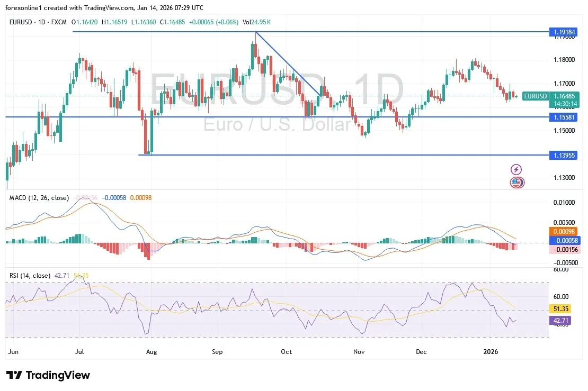Viewport: 588px width, 391px height.
Task: Select the 2026 label on the time axis
Action: tap(491, 351)
